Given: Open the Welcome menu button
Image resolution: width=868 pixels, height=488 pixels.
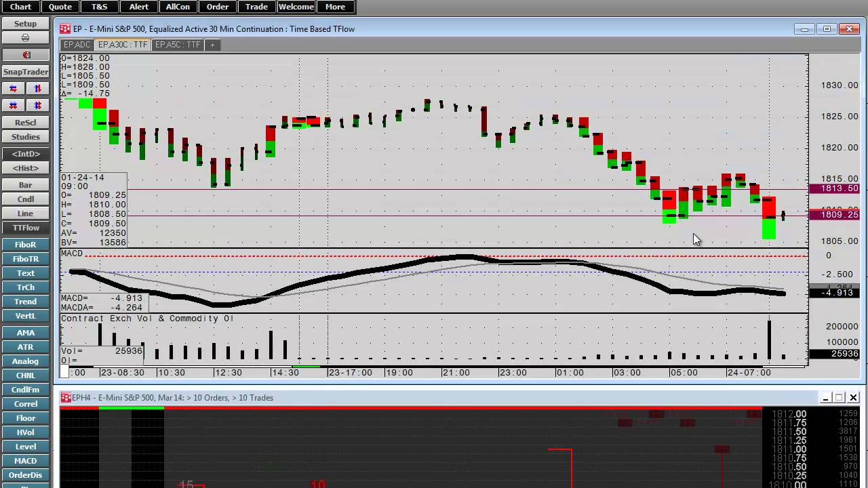Looking at the screenshot, I should pyautogui.click(x=296, y=7).
